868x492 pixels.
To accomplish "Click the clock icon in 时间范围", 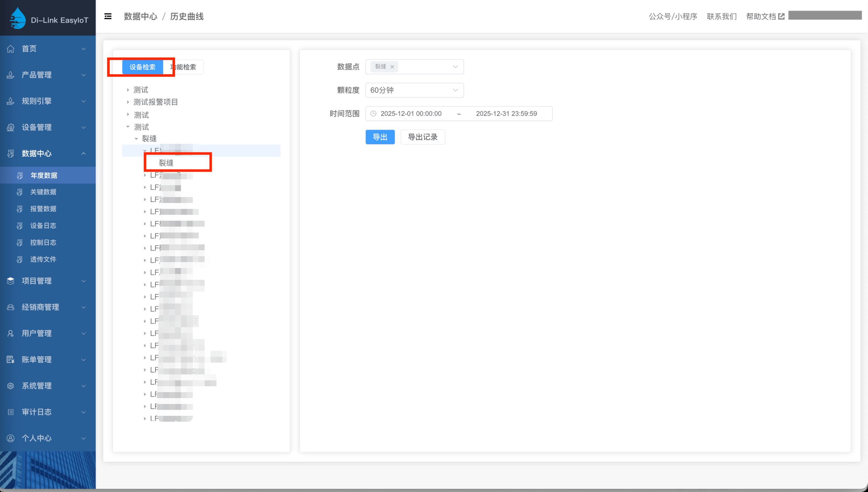I will click(x=373, y=114).
